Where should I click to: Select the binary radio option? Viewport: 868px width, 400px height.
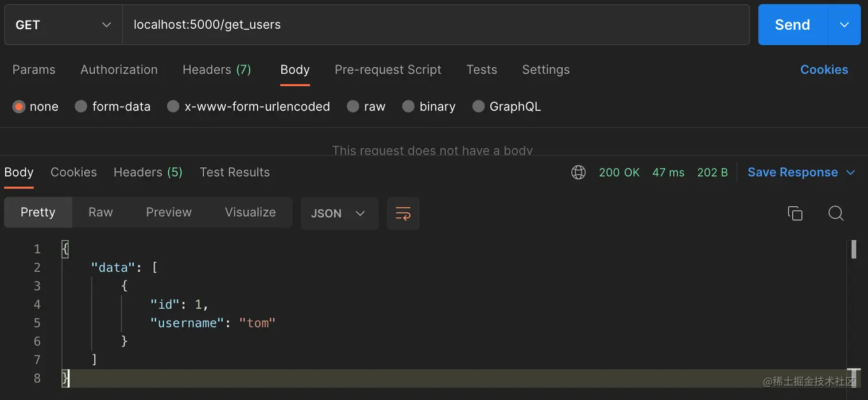(x=408, y=106)
